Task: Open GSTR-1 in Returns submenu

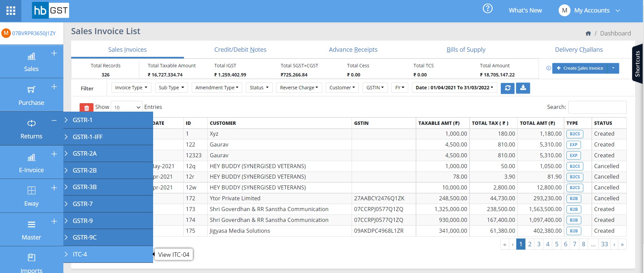Action: (108, 120)
